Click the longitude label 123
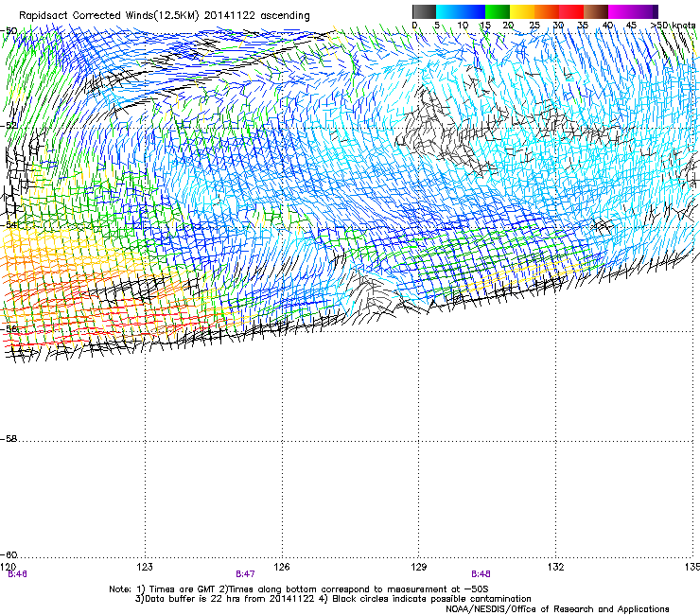Viewport: 700px width, 615px height. [145, 567]
